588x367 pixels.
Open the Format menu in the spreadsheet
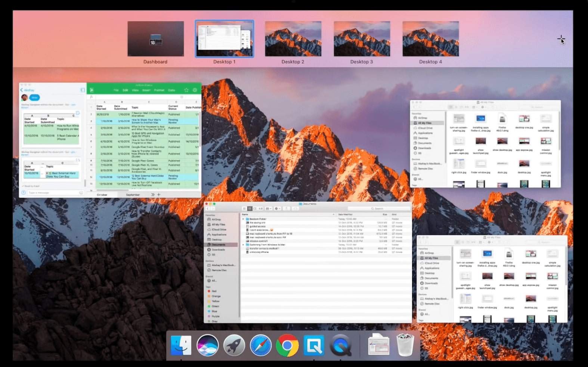(x=160, y=90)
